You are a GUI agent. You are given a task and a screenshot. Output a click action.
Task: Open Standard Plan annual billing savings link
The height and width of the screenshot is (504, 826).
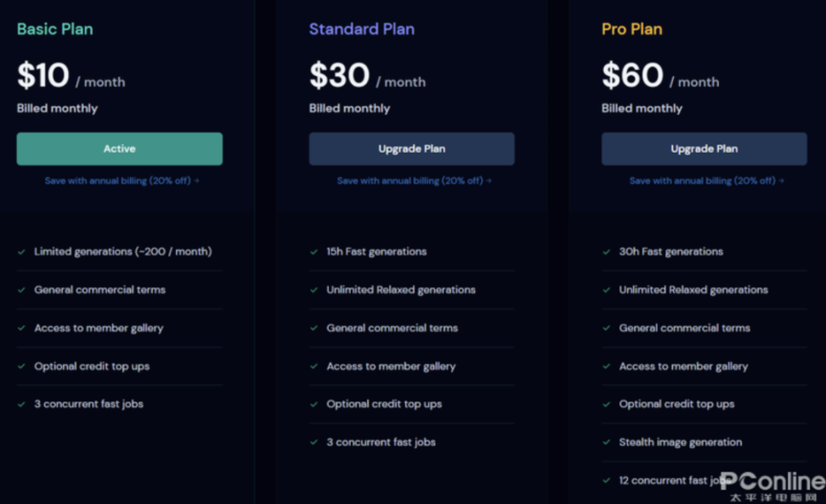pyautogui.click(x=414, y=181)
